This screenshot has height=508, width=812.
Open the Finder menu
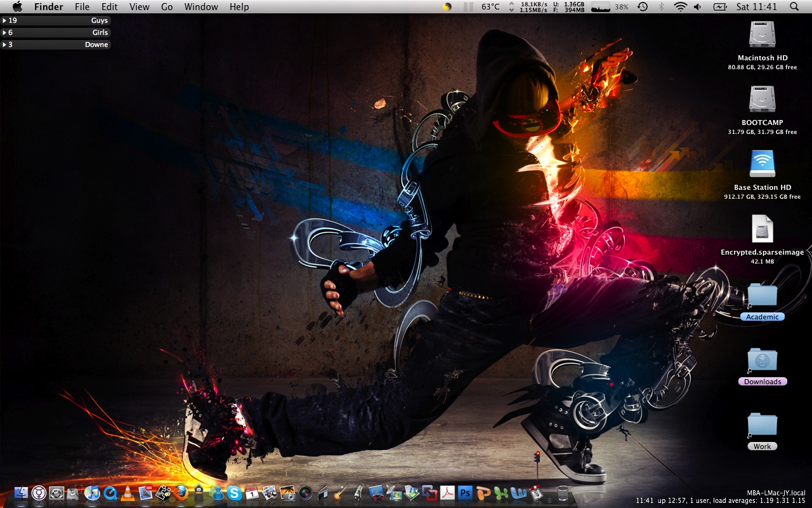[49, 6]
